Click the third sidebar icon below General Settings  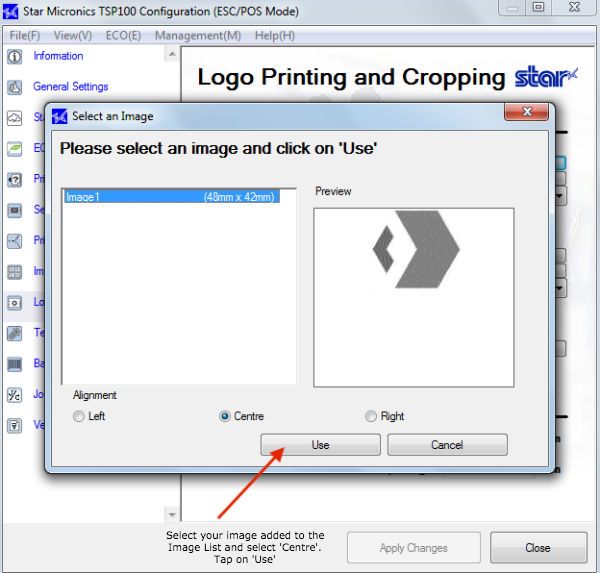point(15,180)
